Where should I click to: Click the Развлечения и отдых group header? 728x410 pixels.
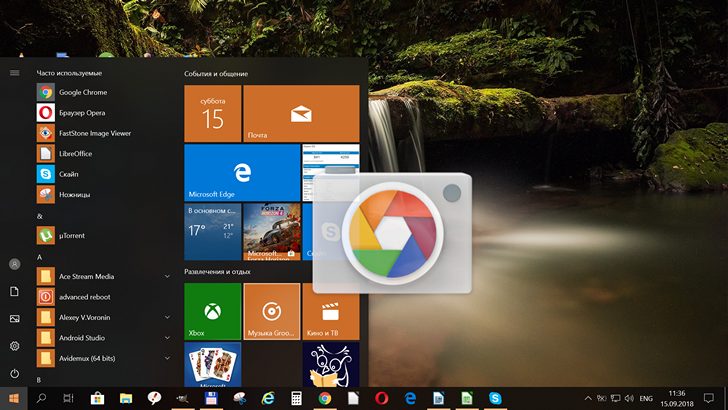[x=217, y=272]
